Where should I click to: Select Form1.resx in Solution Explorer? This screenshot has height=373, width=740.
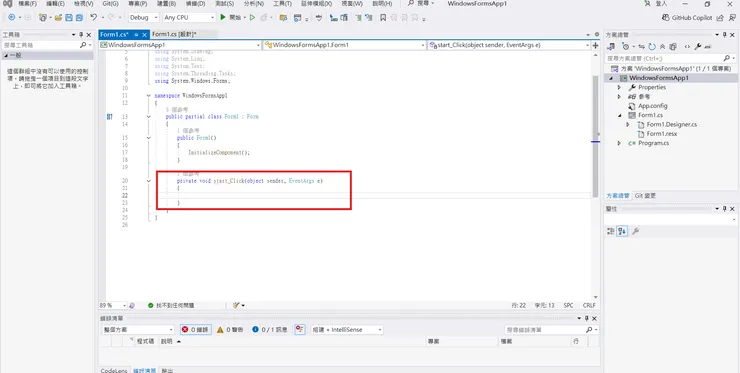pos(662,134)
